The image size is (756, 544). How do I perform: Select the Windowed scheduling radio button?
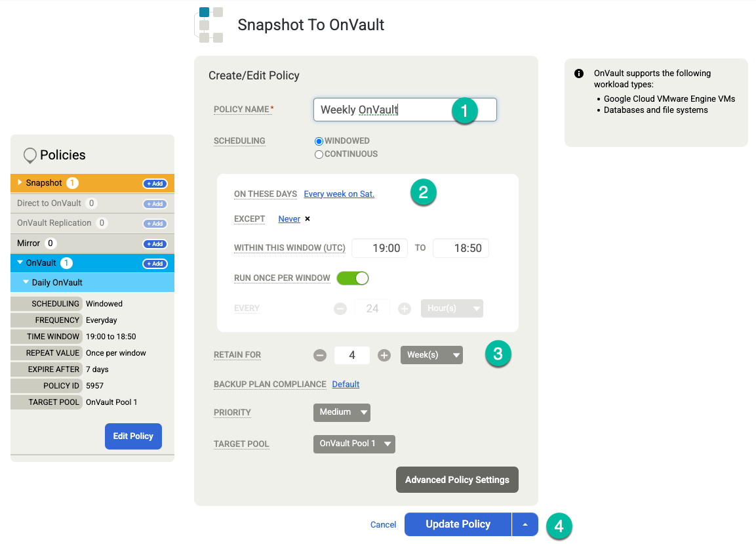click(319, 141)
